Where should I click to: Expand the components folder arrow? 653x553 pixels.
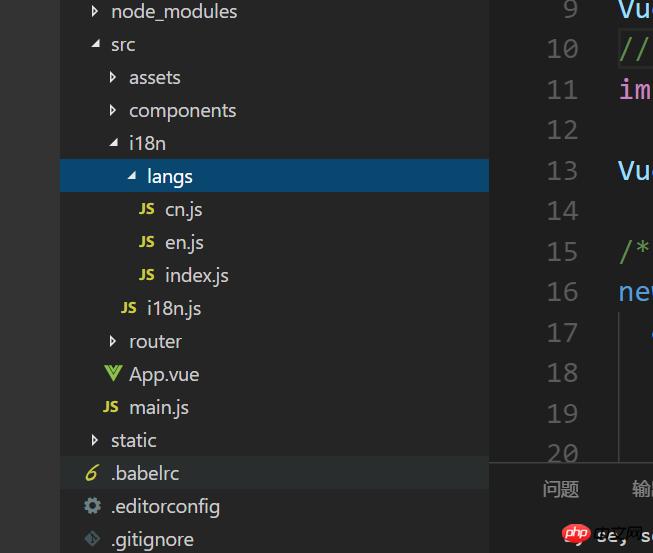(x=113, y=111)
